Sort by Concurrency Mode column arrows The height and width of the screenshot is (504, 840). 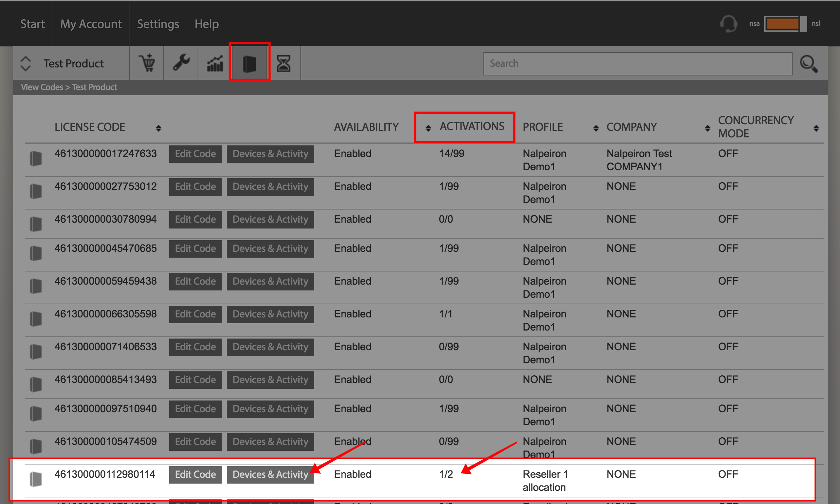pos(816,128)
